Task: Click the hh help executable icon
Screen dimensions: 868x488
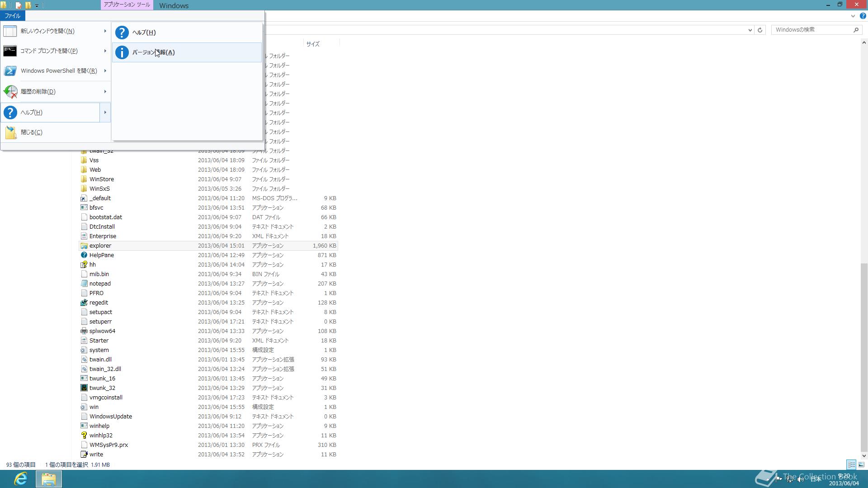Action: pos(84,265)
